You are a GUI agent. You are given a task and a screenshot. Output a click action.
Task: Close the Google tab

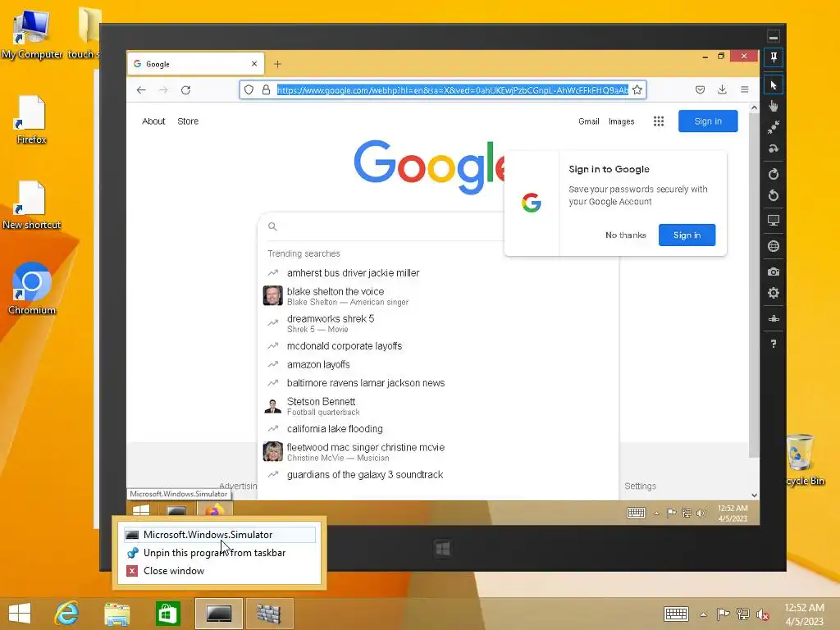coord(254,64)
